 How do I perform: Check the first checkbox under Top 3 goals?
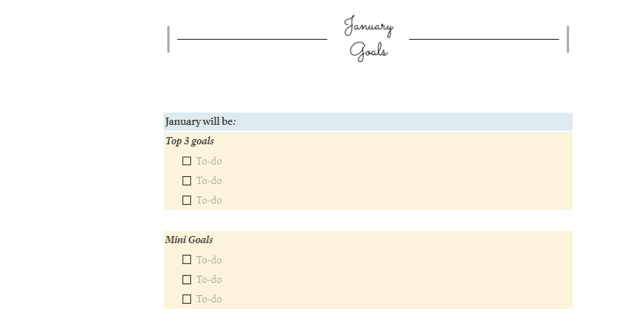pos(187,161)
